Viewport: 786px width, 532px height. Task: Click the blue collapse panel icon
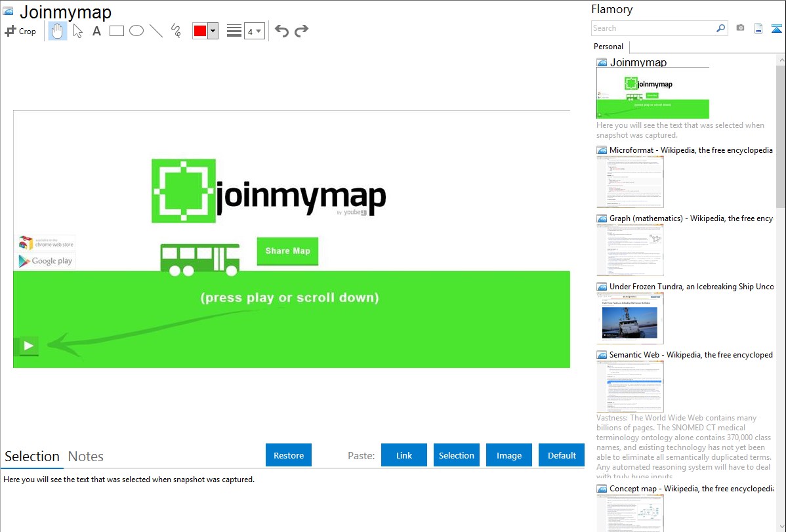coord(776,28)
